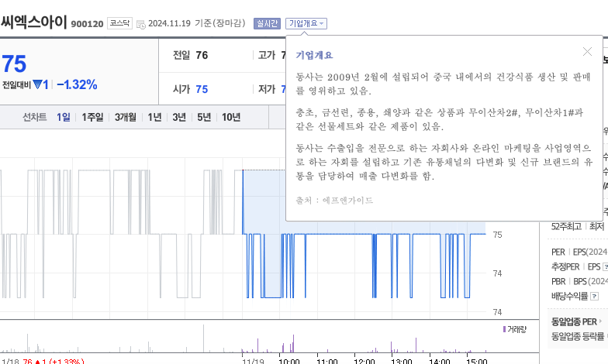Click the 선차트 label

[x=34, y=117]
